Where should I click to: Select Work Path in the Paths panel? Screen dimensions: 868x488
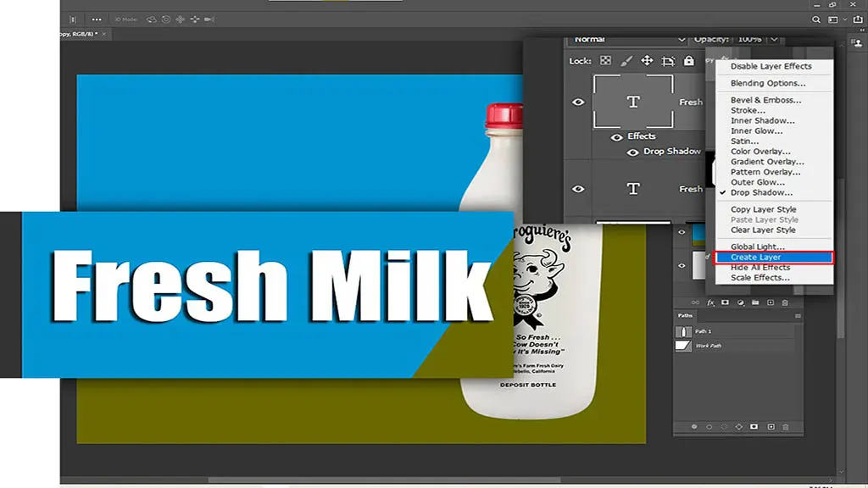[x=735, y=346]
